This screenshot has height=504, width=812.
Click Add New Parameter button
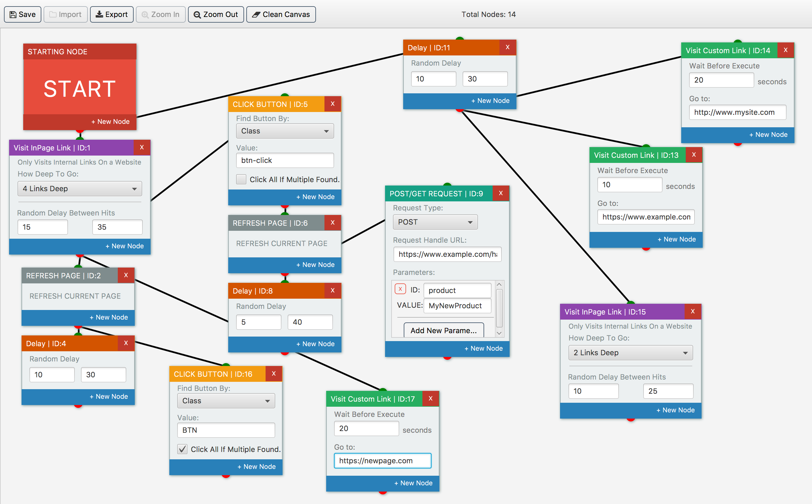point(443,330)
